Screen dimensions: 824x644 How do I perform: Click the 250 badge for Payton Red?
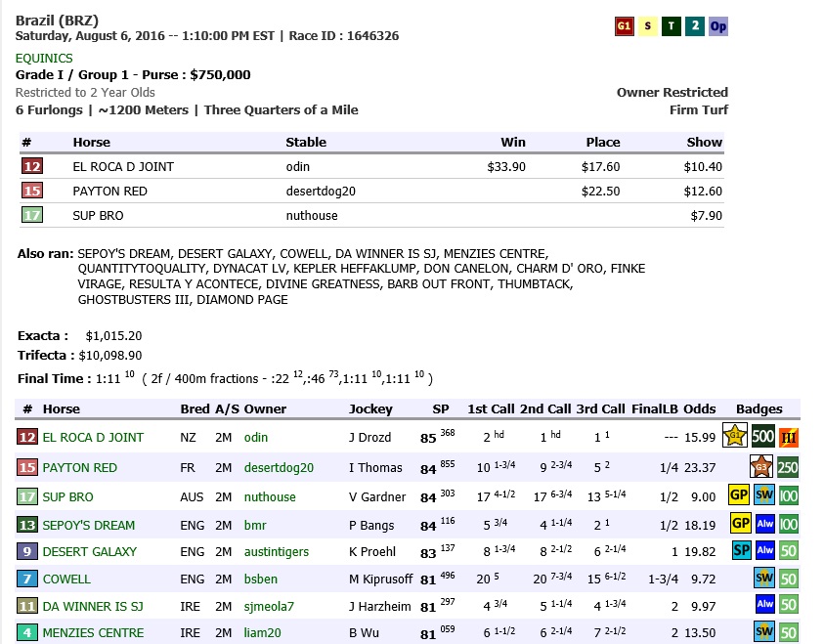(x=788, y=467)
